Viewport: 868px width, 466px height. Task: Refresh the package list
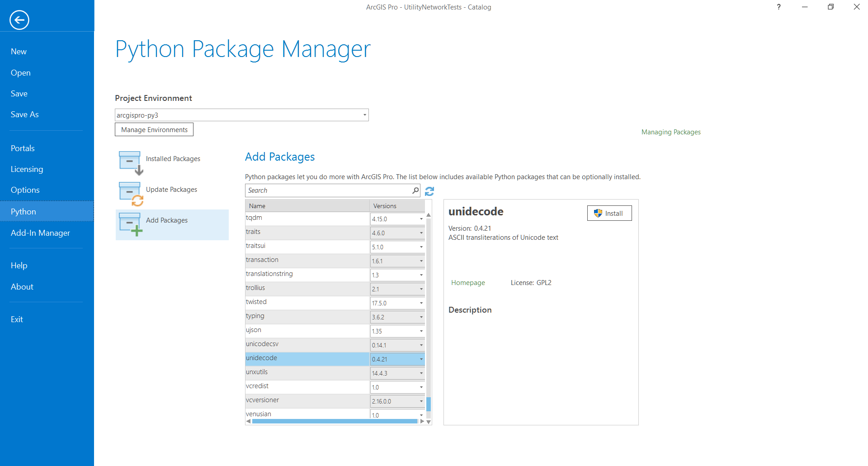[x=429, y=191]
